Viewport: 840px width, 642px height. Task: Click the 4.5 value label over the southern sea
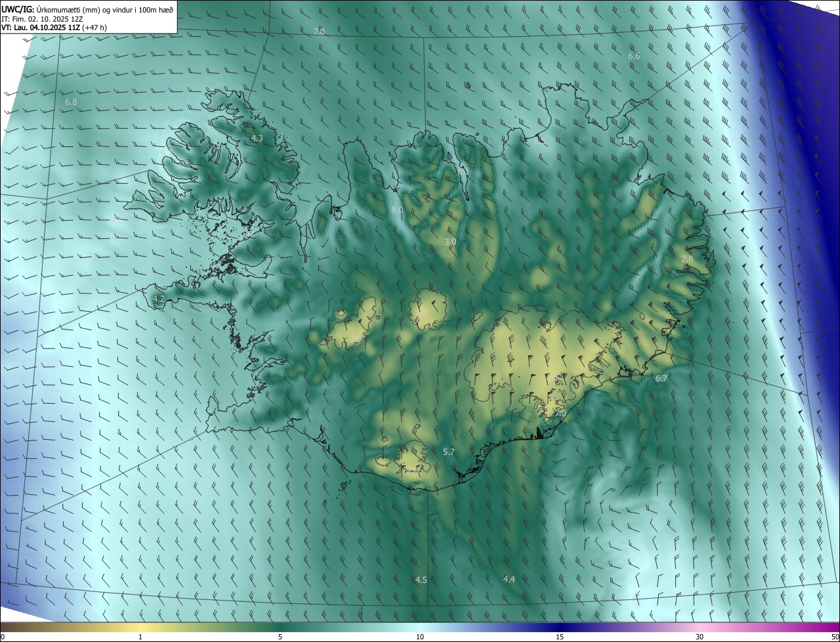point(421,580)
